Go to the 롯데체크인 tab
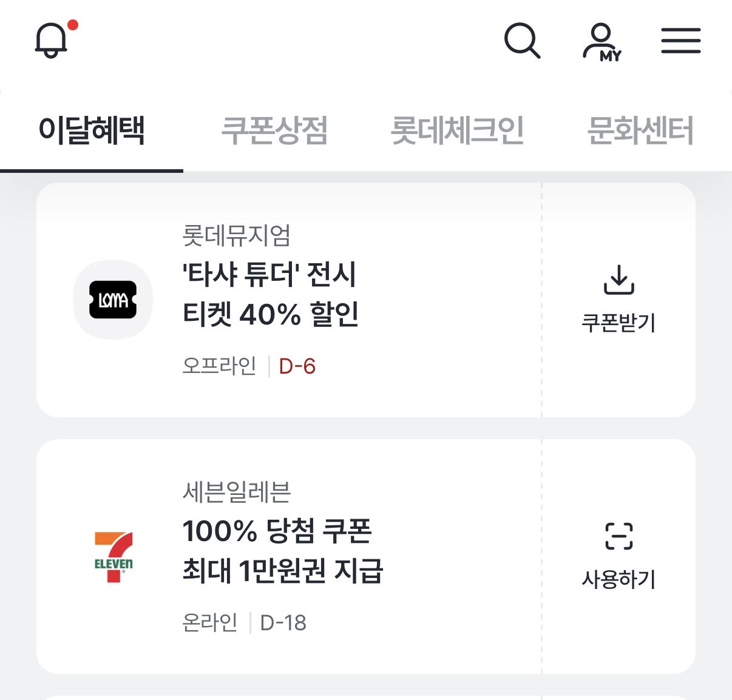This screenshot has height=700, width=732. tap(457, 130)
